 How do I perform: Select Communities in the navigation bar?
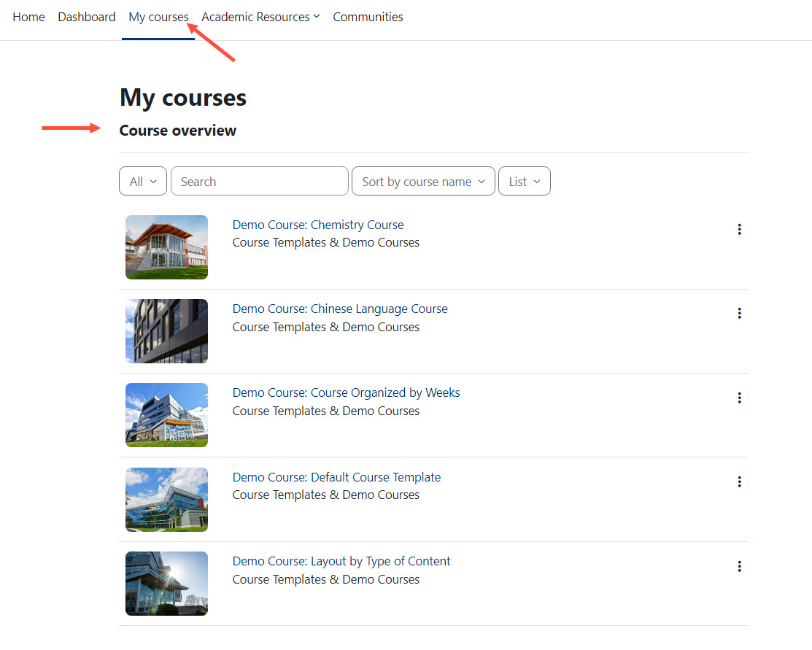[x=368, y=17]
